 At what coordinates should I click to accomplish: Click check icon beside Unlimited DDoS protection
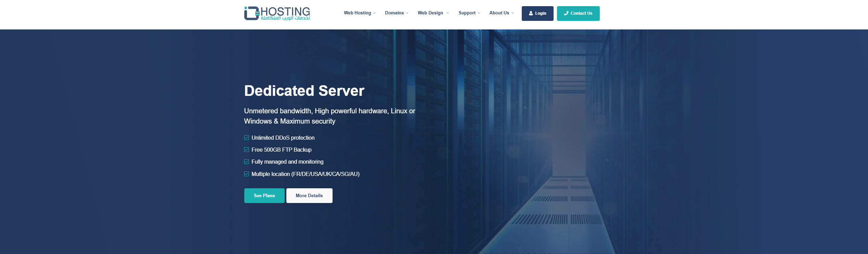(246, 138)
